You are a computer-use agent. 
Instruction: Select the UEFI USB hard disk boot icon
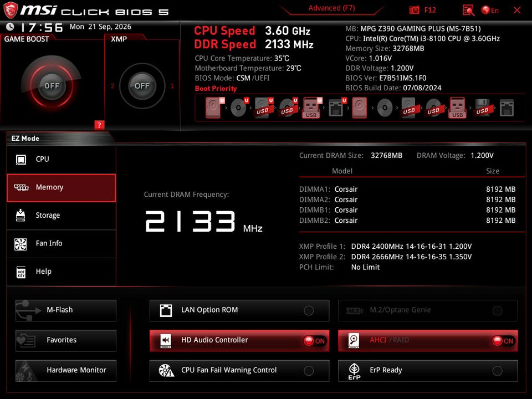click(x=264, y=108)
